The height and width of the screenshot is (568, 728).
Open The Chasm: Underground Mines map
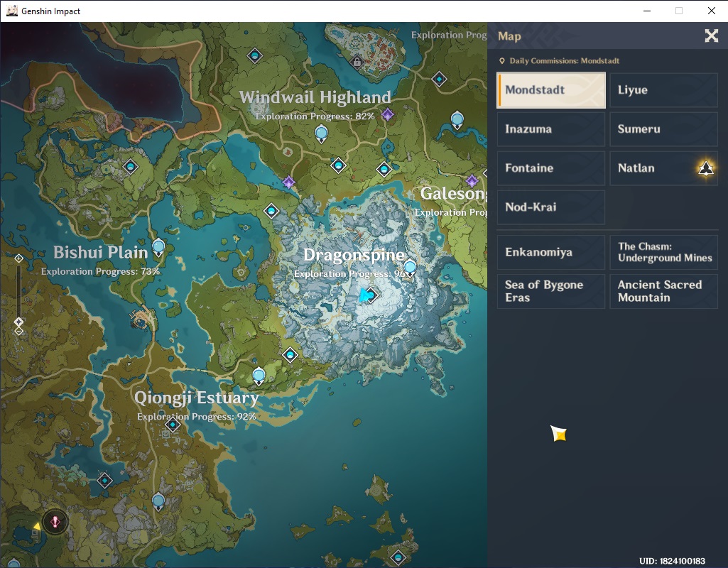663,252
